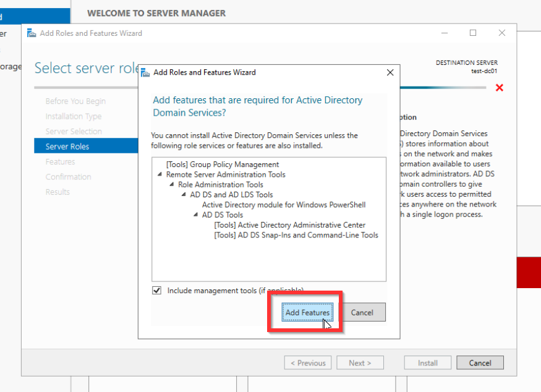
Task: Collapse the AD DS Tools node
Action: [x=195, y=215]
